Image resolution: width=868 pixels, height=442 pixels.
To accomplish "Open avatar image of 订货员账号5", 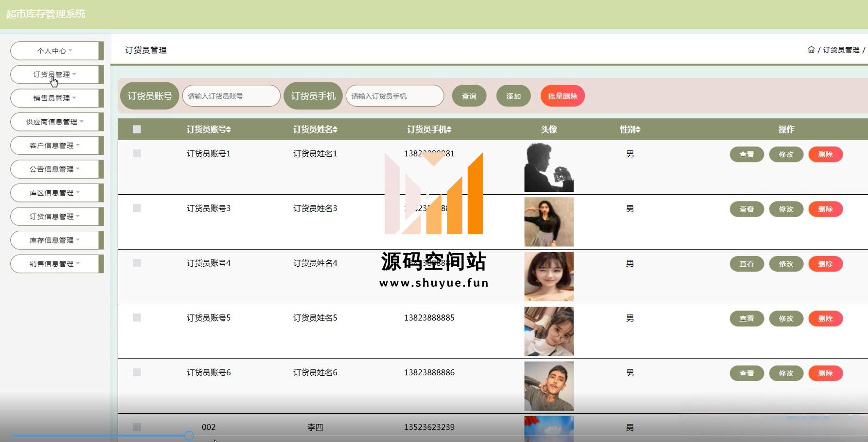I will pos(549,331).
